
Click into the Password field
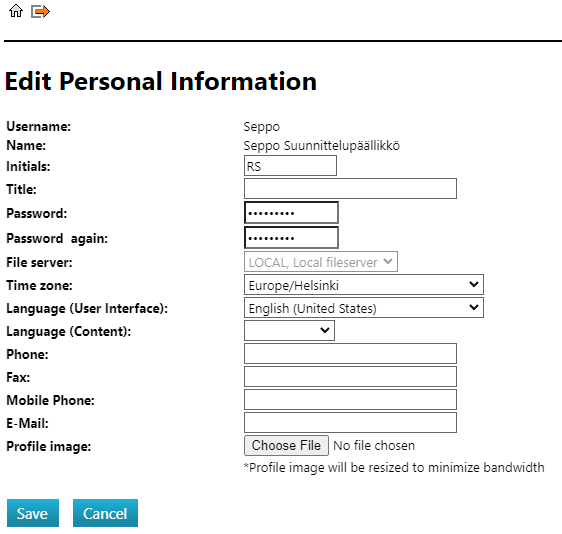(291, 213)
